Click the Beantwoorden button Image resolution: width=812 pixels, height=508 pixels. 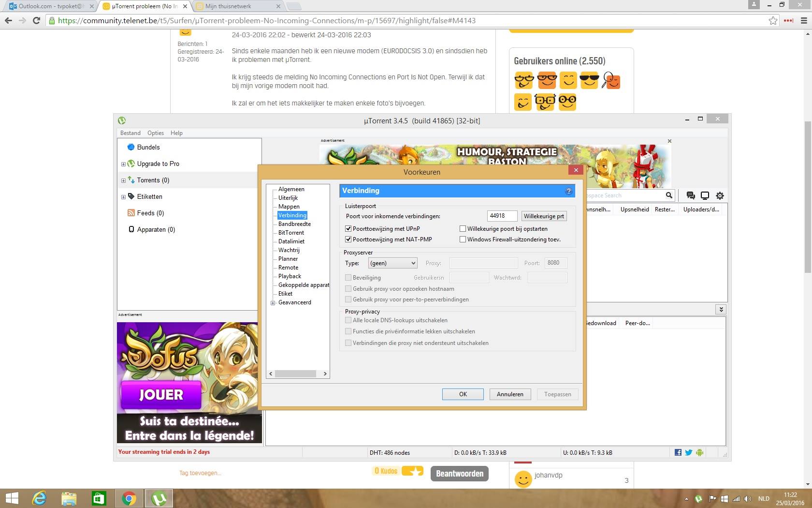[x=460, y=474]
